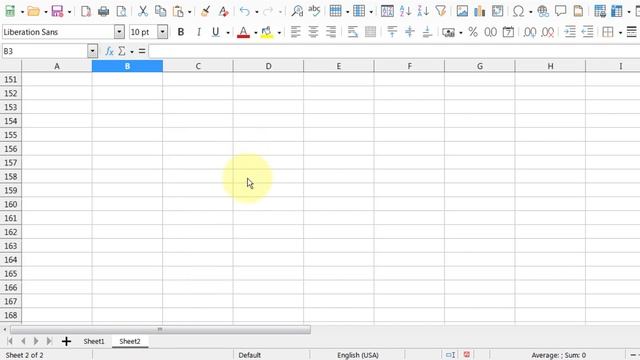Expand the paste options dropdown
Image resolution: width=640 pixels, height=360 pixels.
click(x=189, y=12)
